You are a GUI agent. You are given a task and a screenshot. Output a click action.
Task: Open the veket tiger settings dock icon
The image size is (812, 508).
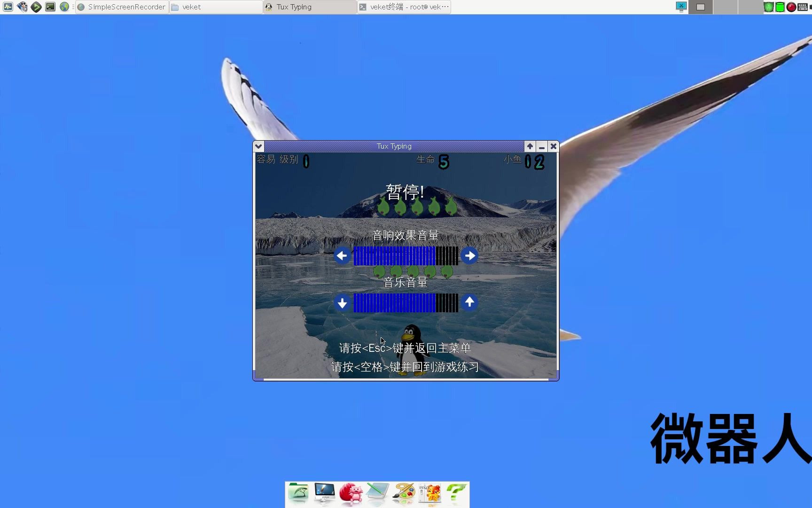click(430, 493)
